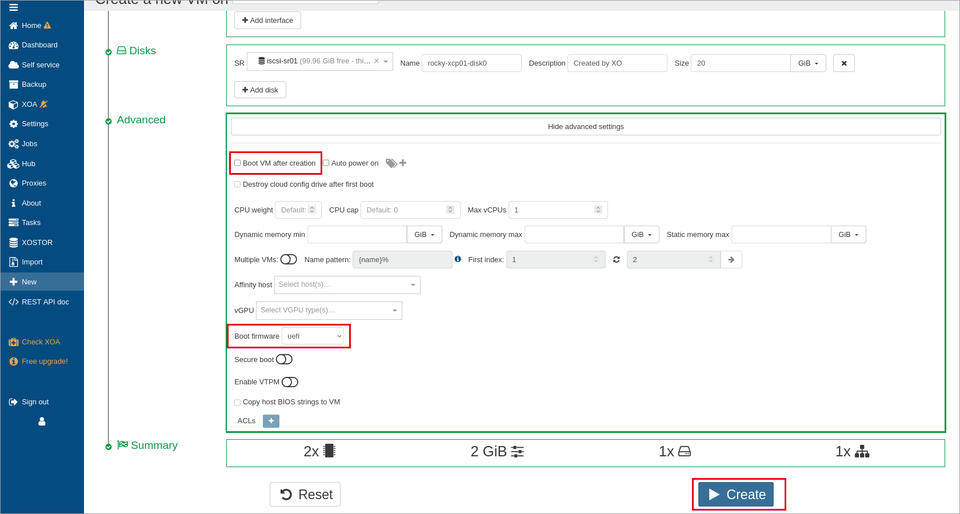Click the REST API doc code icon
Screen dimensions: 960x514
[x=13, y=302]
